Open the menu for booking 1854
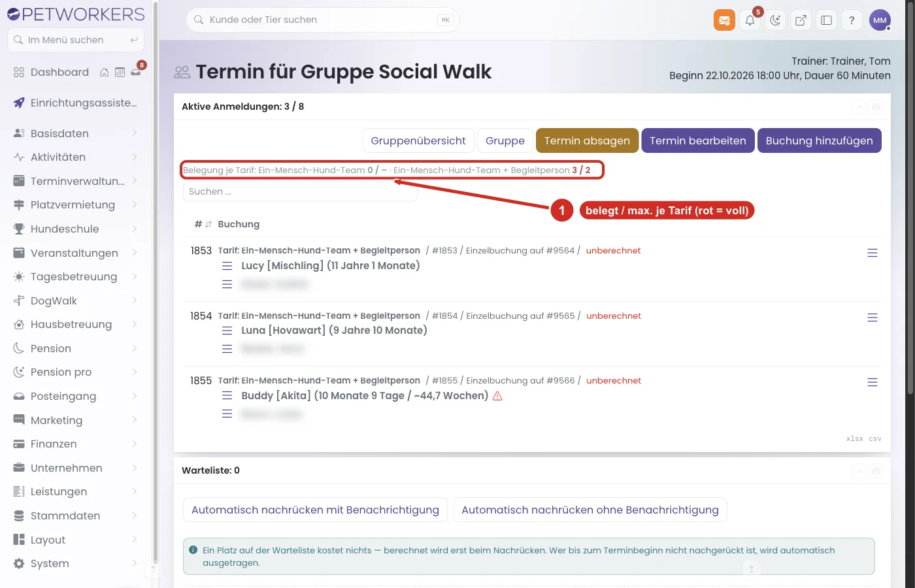This screenshot has width=915, height=588. coord(873,318)
